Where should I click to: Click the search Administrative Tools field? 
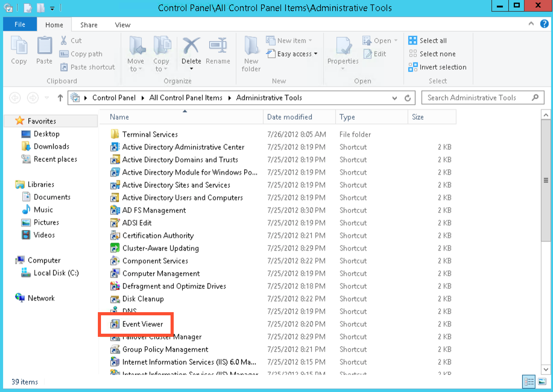[x=483, y=98]
